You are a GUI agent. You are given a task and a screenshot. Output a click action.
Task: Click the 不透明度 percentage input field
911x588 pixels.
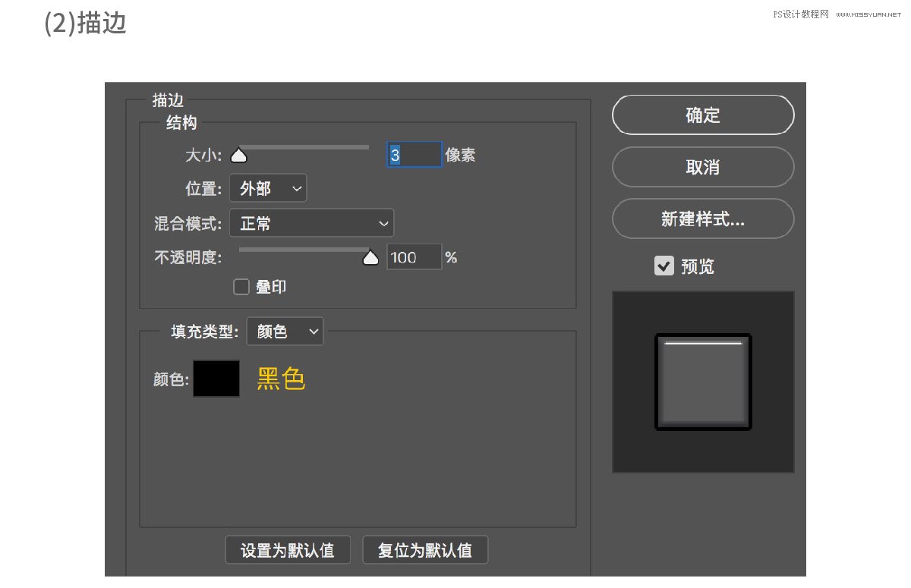[414, 257]
